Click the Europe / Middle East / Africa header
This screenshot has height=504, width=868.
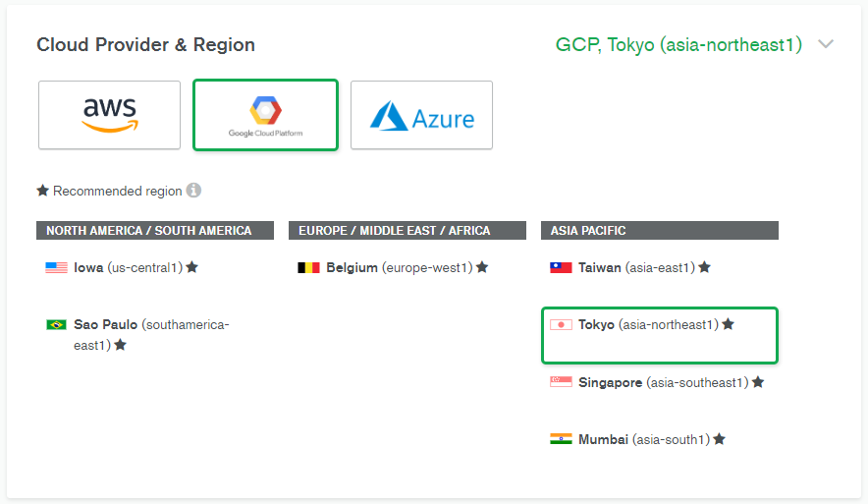[x=407, y=231]
